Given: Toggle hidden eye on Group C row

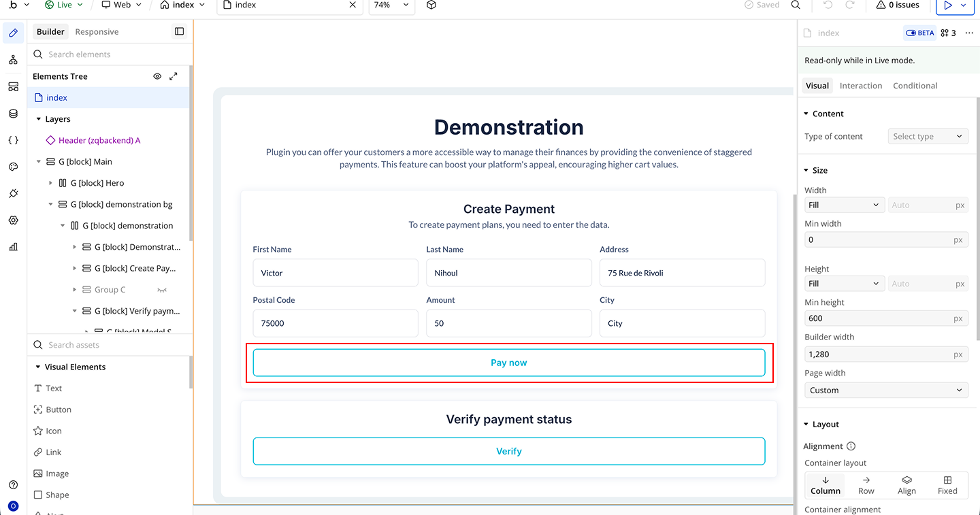Looking at the screenshot, I should [x=162, y=290].
